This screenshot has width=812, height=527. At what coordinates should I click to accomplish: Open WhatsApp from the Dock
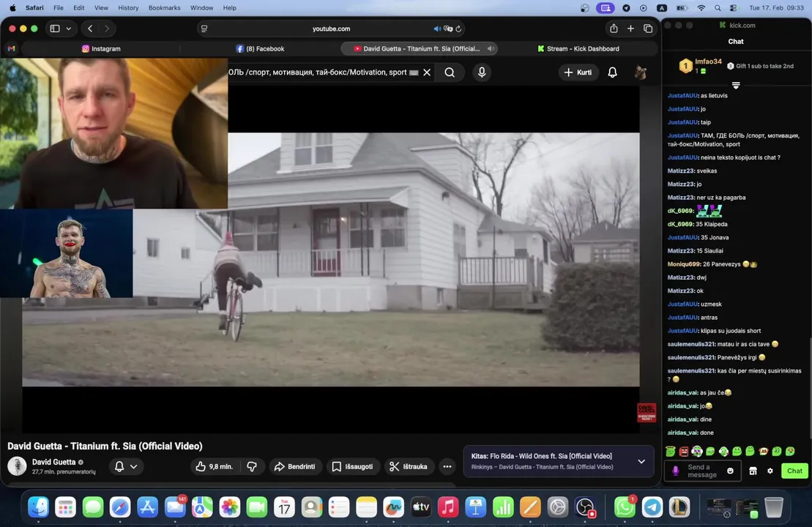point(625,507)
